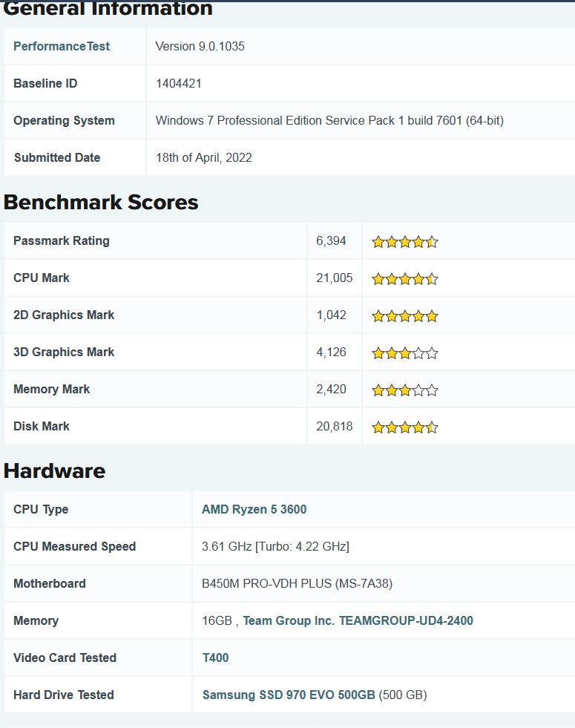Click the Hardware heading

55,470
